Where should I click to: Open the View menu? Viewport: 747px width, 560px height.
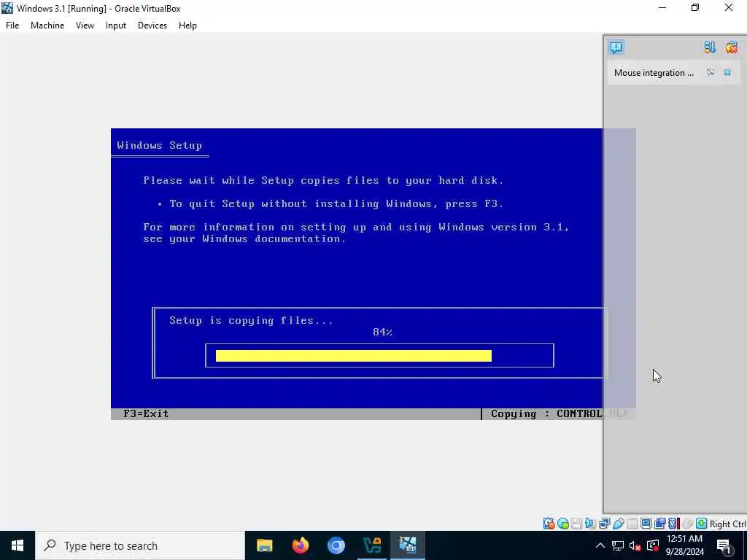[85, 26]
